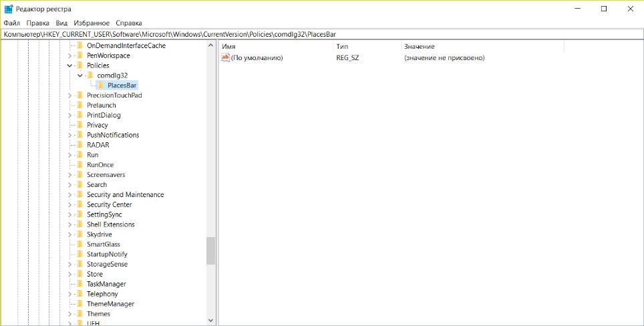Click the SettingSync folder icon
This screenshot has height=326, width=644.
tap(79, 214)
